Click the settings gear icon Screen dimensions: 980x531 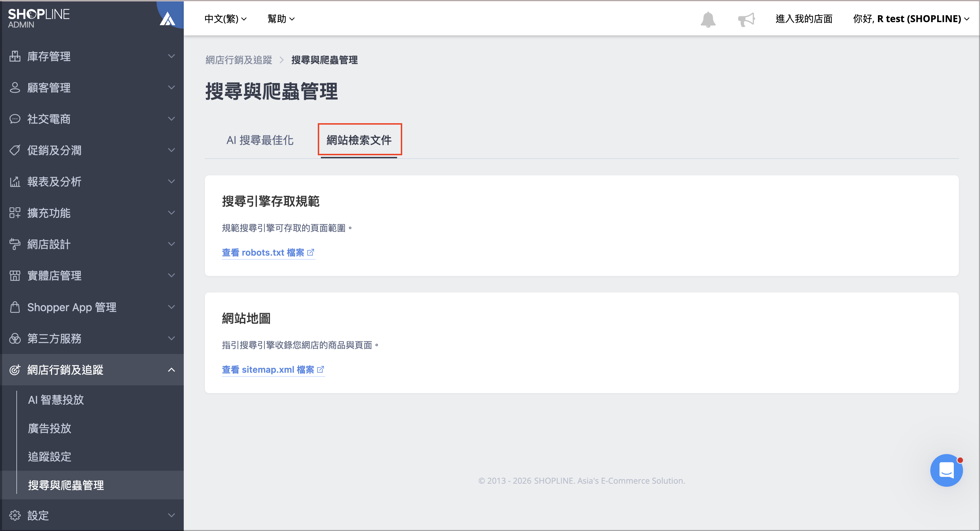coord(15,515)
